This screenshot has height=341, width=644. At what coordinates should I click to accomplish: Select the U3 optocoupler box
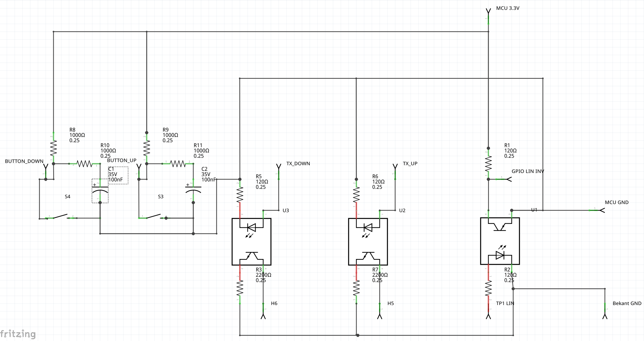(x=251, y=241)
